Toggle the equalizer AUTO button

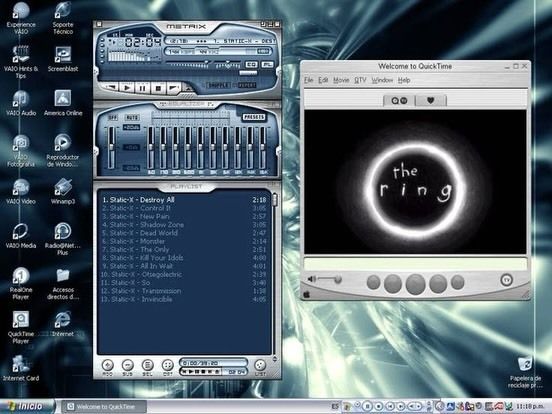[x=132, y=117]
